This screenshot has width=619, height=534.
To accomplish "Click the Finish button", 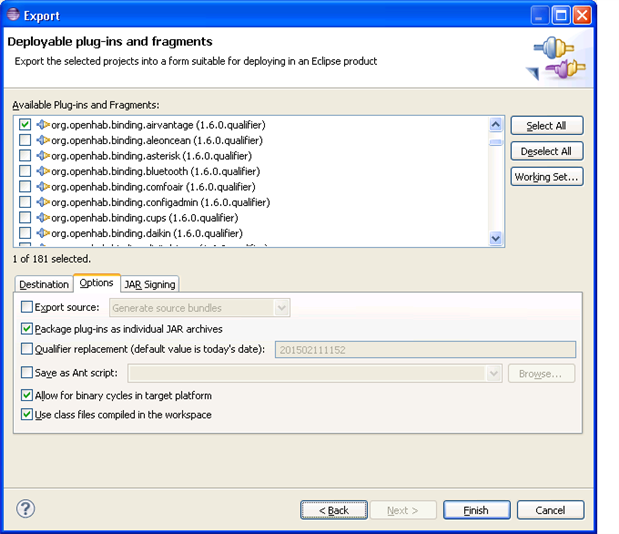I will pos(476,510).
